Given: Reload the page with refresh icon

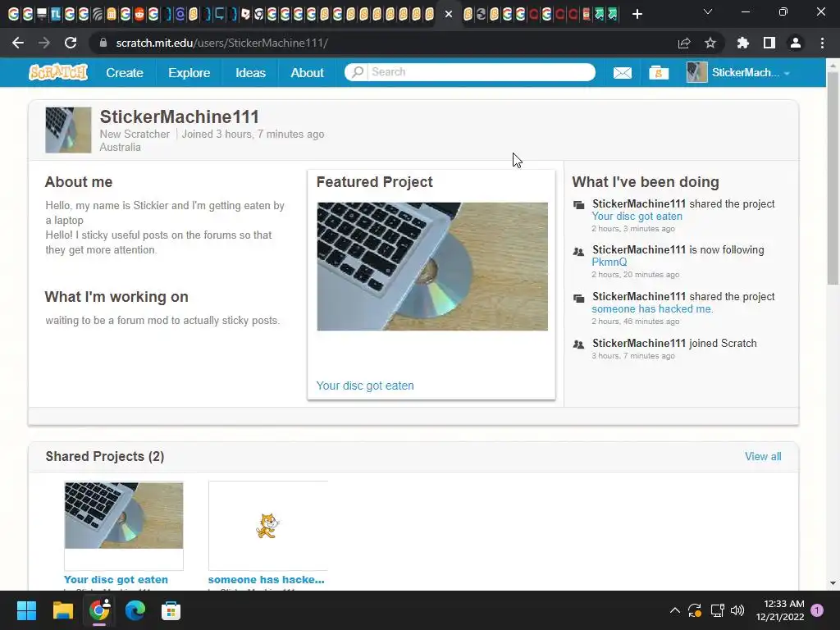Looking at the screenshot, I should (71, 43).
